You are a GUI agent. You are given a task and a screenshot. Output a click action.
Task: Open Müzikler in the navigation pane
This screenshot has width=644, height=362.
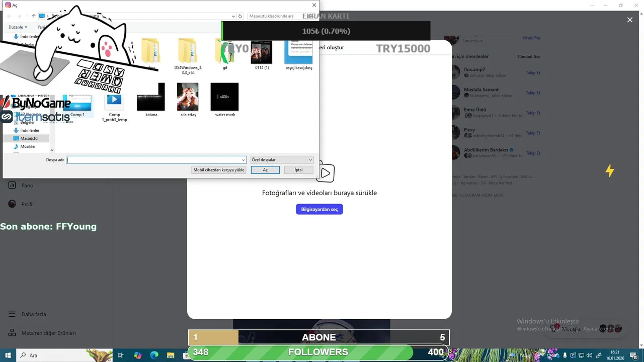28,146
